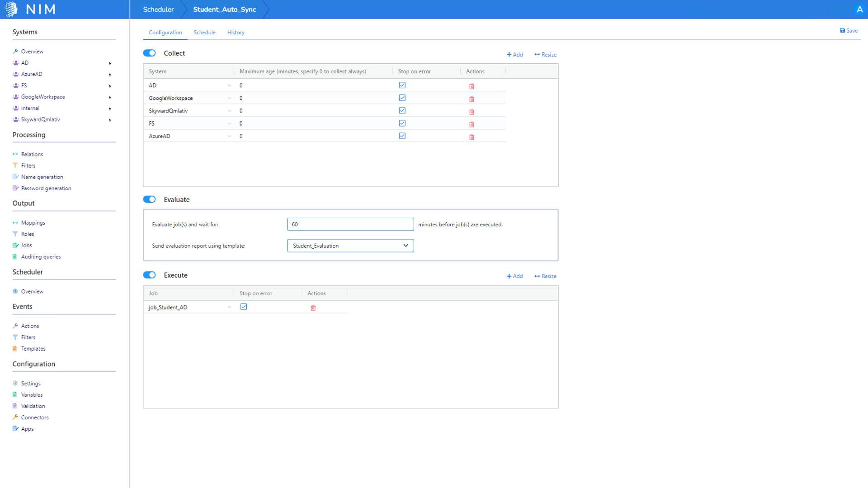This screenshot has height=488, width=868.
Task: Open the job_Student_AD job dropdown
Action: pos(229,307)
